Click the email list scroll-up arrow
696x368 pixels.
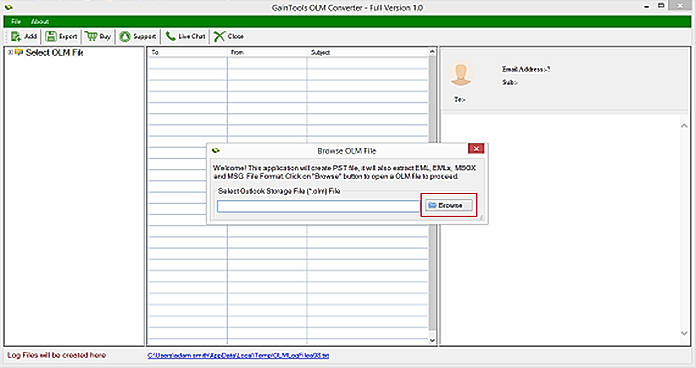pos(432,52)
